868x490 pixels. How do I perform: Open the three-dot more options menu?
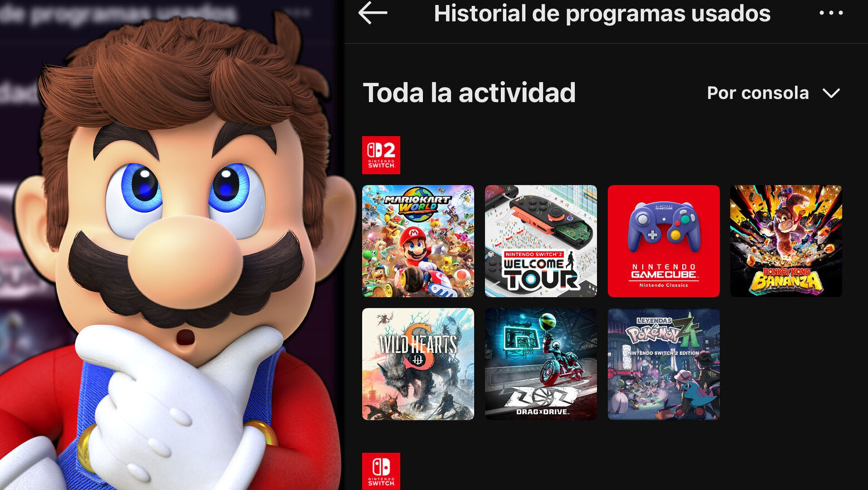(x=831, y=13)
